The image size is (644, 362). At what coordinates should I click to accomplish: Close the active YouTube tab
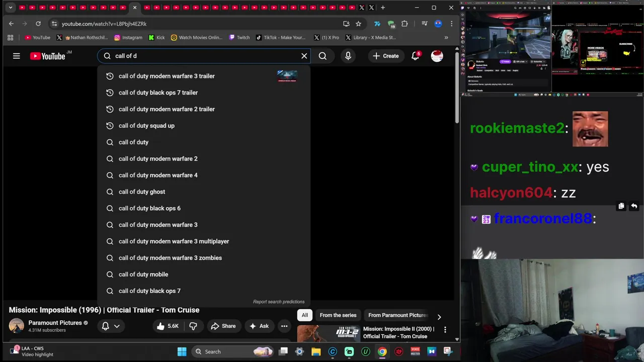[x=135, y=8]
